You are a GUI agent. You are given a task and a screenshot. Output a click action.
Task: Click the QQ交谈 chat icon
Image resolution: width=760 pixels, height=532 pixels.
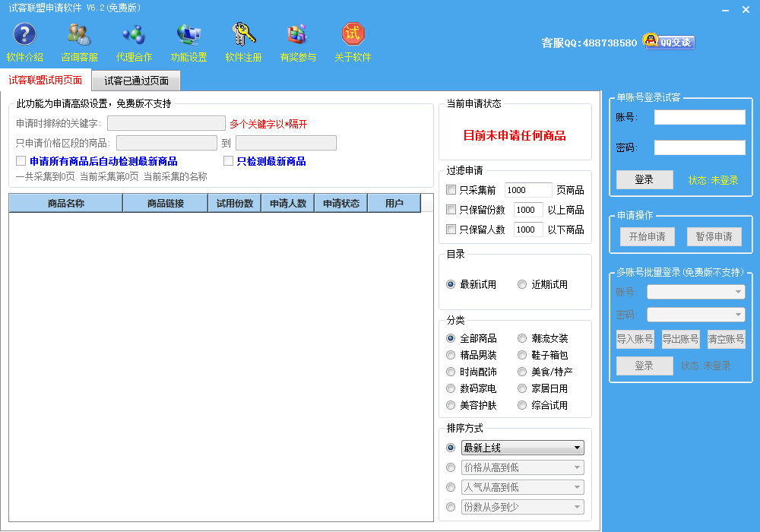tap(669, 42)
